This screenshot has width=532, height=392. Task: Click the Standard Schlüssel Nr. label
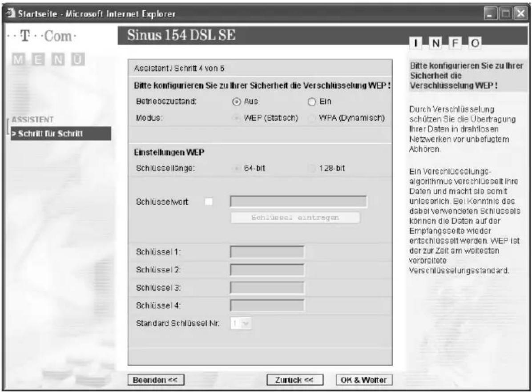[x=177, y=323]
